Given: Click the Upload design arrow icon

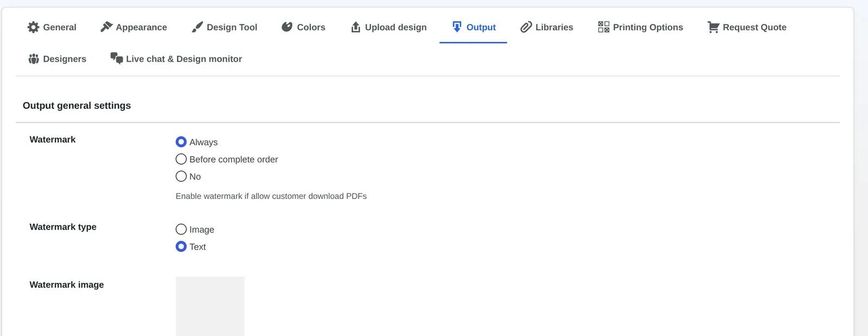Looking at the screenshot, I should pyautogui.click(x=356, y=27).
